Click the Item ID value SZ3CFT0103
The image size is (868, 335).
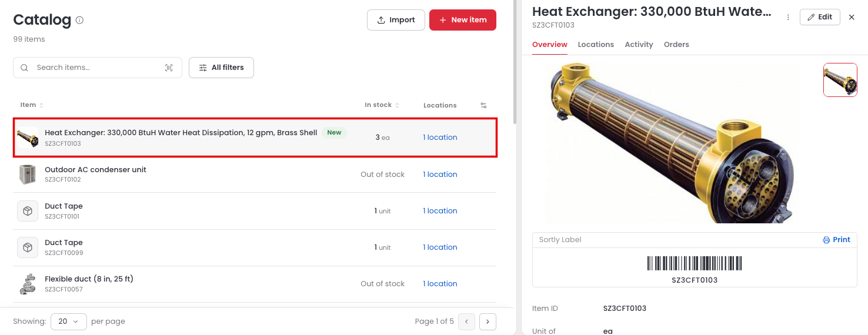pos(625,309)
